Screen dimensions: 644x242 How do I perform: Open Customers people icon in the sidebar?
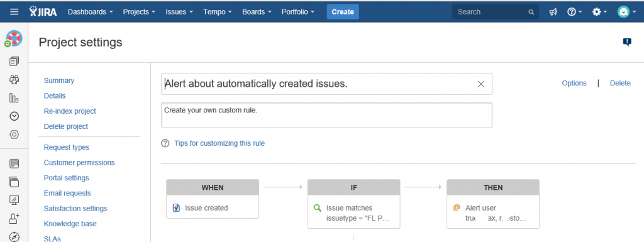coord(14,80)
